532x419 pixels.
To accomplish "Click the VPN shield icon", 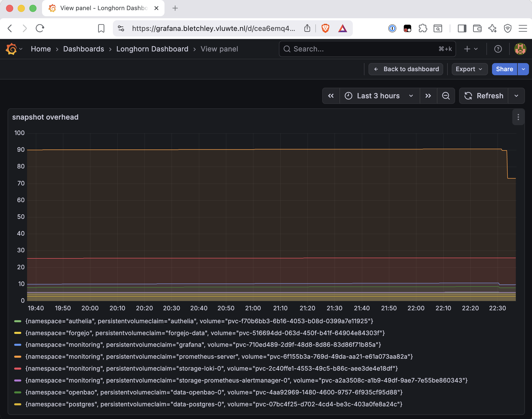I will [x=508, y=28].
